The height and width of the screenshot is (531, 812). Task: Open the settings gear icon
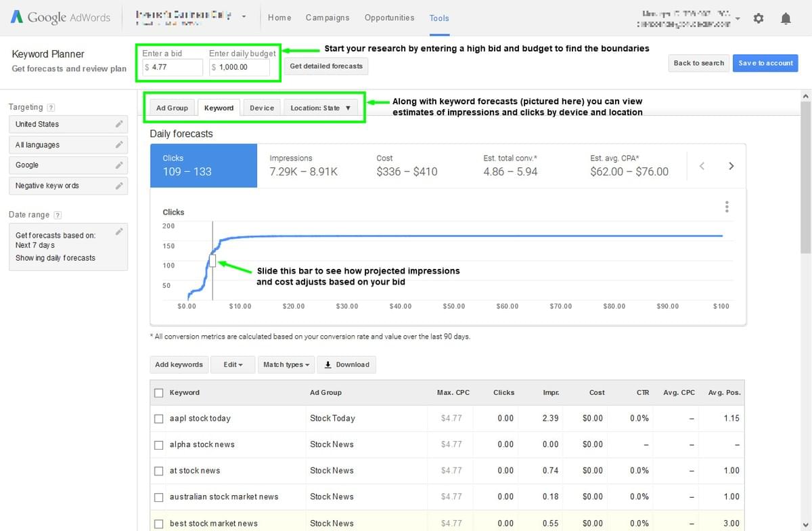point(759,18)
